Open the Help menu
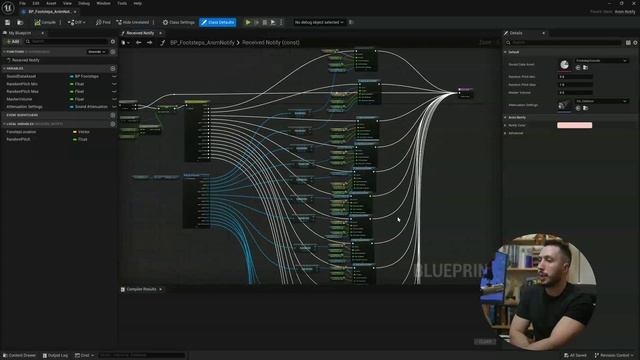This screenshot has height=360, width=640. click(x=138, y=3)
